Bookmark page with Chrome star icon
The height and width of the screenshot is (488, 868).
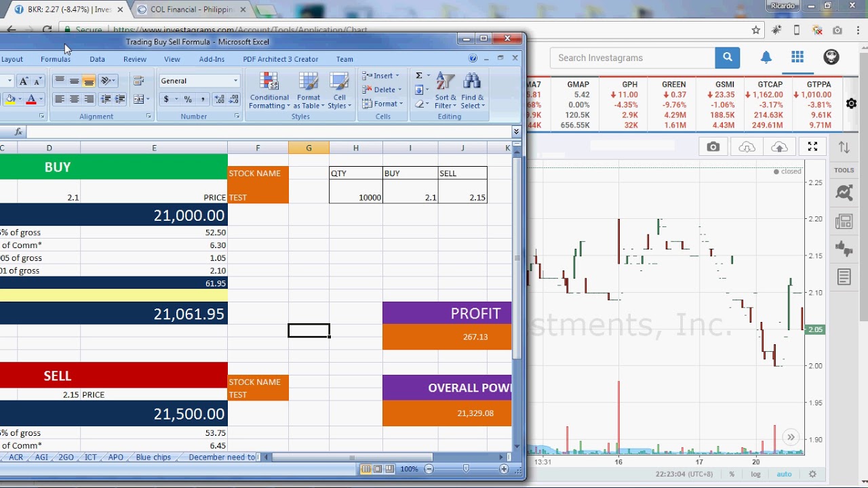756,30
